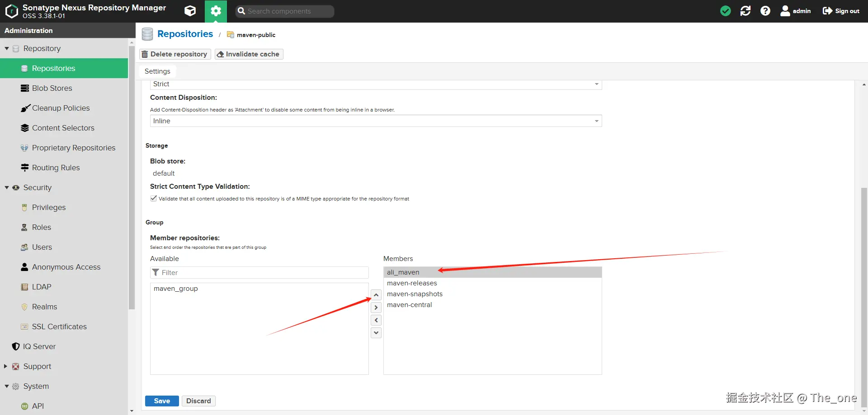Select maven-snapshots in Members list
This screenshot has height=415, width=868.
492,294
